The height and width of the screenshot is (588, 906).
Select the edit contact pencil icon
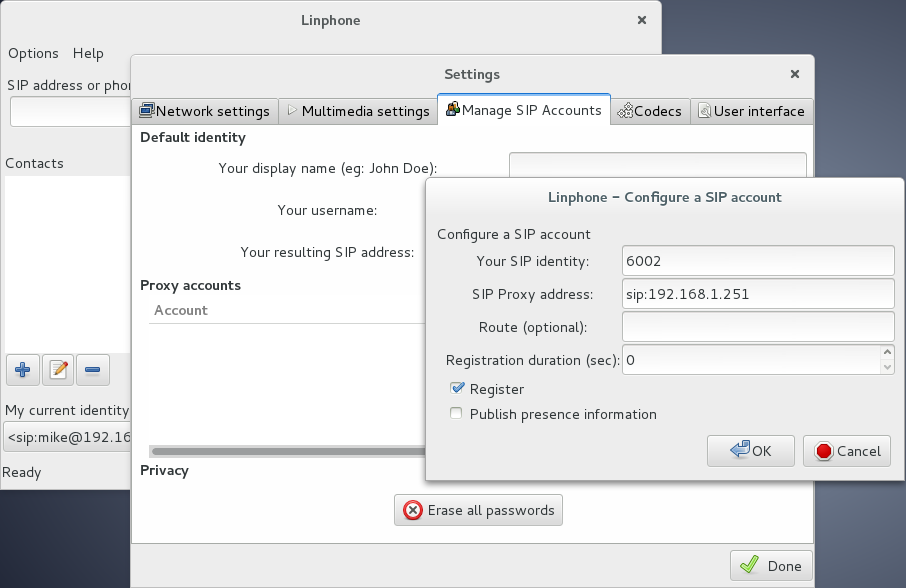pyautogui.click(x=57, y=370)
